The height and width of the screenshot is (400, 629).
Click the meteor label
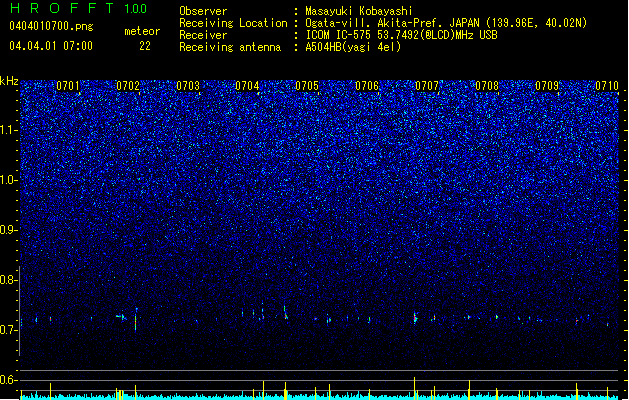pos(142,31)
